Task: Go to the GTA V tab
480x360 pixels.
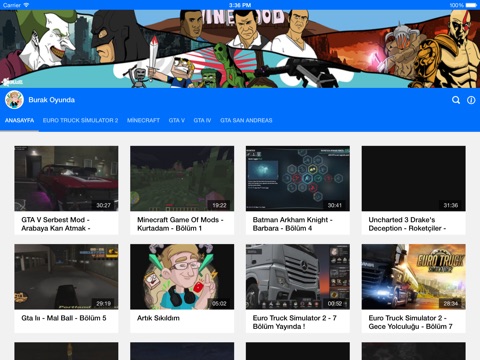Action: [x=177, y=120]
